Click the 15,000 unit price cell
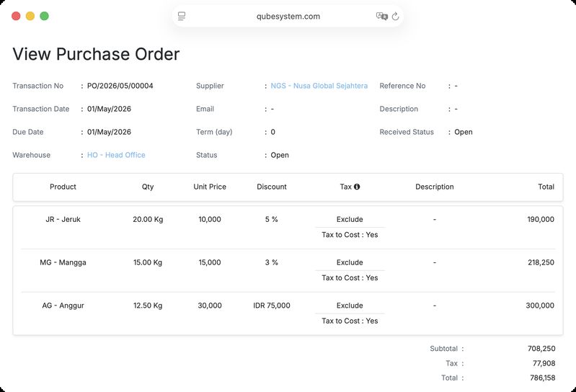 coord(210,262)
